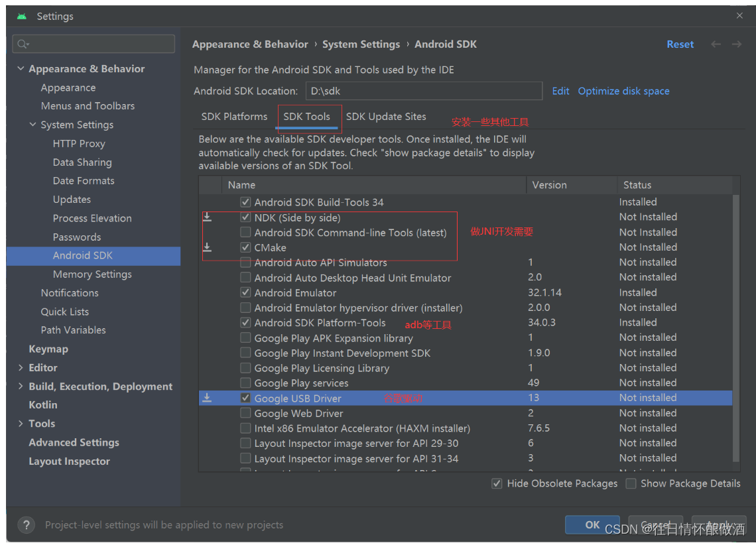Click System Settings breadcrumb text
756x543 pixels.
tap(361, 44)
